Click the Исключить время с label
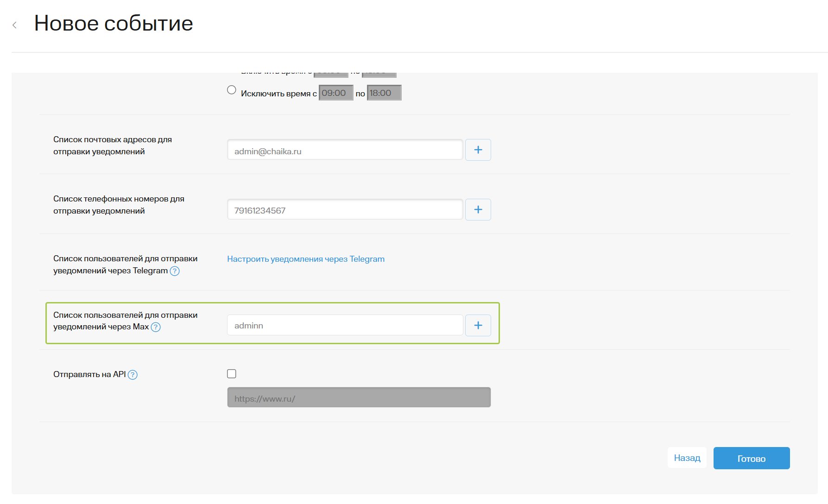 pyautogui.click(x=279, y=94)
